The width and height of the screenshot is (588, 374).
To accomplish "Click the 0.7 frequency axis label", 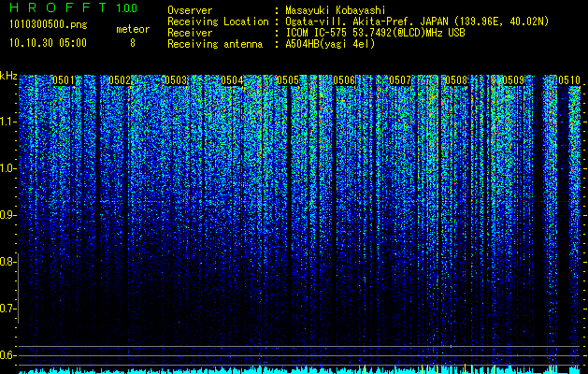I will (8, 309).
